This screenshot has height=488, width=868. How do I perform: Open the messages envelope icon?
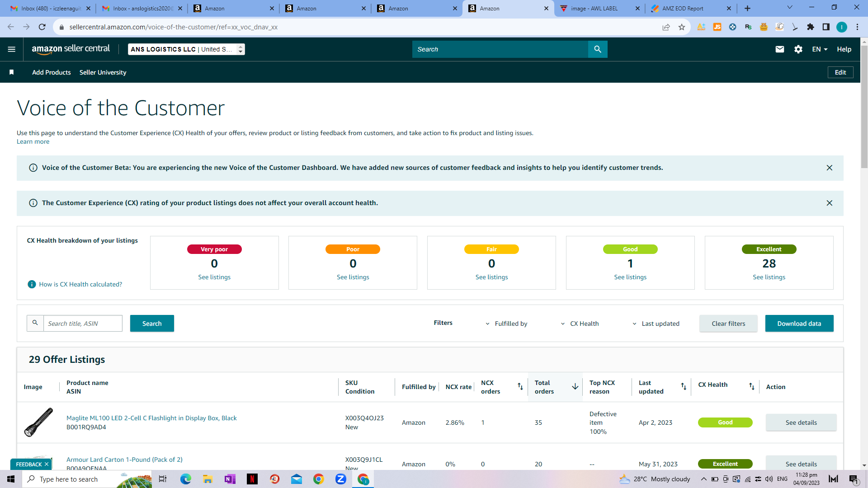click(x=780, y=49)
